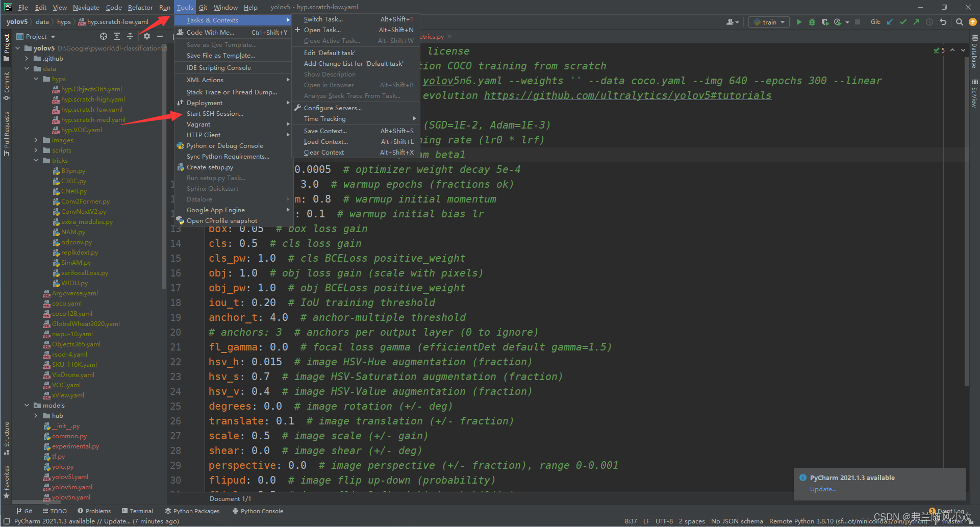The height and width of the screenshot is (527, 980).
Task: Open Git Show History clock icon
Action: click(x=929, y=22)
